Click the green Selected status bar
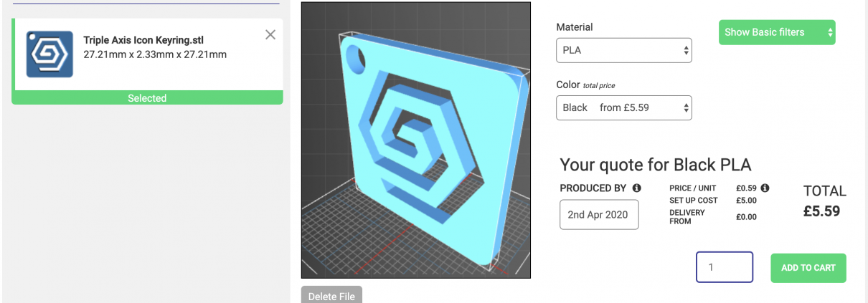This screenshot has width=868, height=303. (147, 98)
